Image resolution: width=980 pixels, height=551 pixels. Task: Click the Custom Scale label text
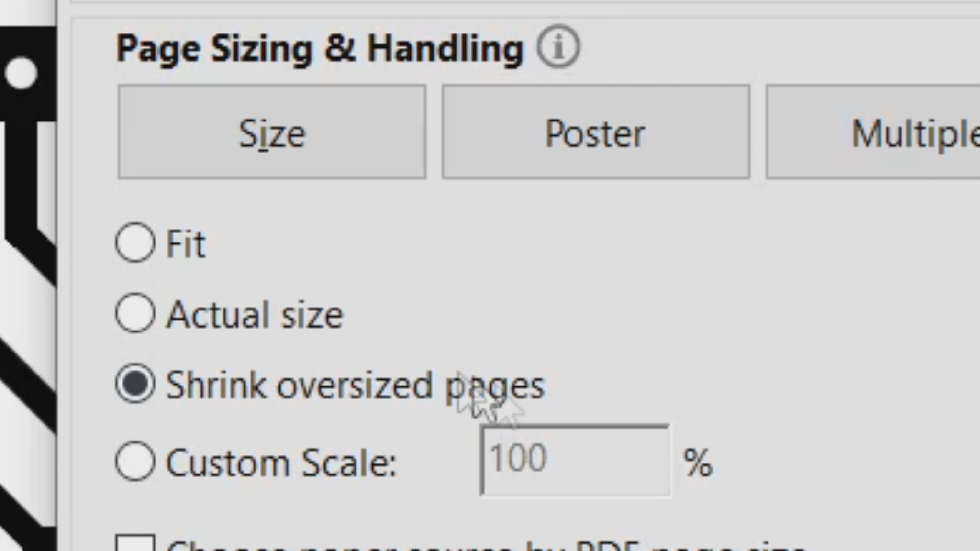click(281, 463)
